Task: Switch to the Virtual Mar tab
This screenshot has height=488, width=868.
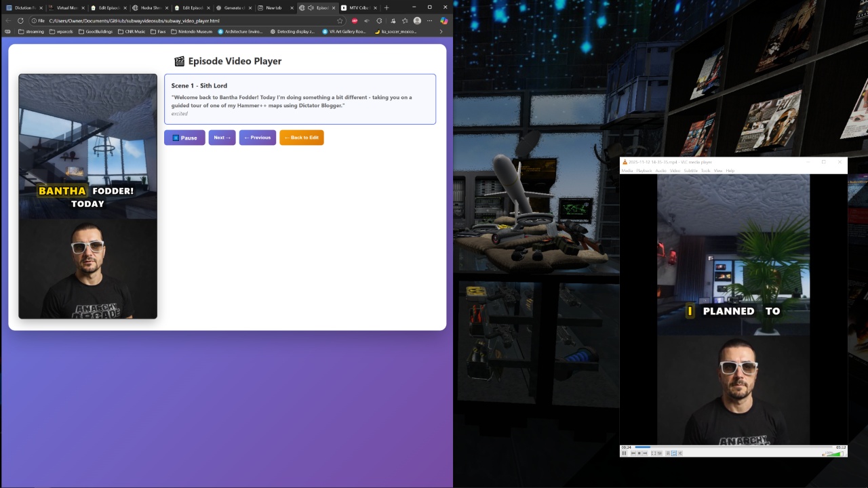Action: (67, 7)
